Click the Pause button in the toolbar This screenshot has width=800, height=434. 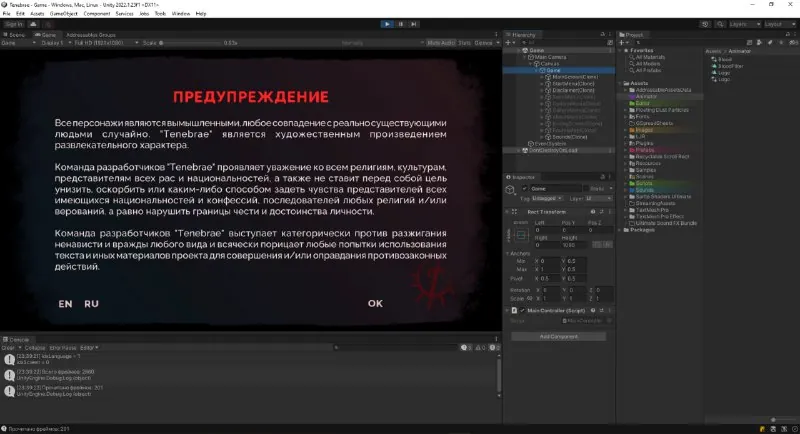401,24
